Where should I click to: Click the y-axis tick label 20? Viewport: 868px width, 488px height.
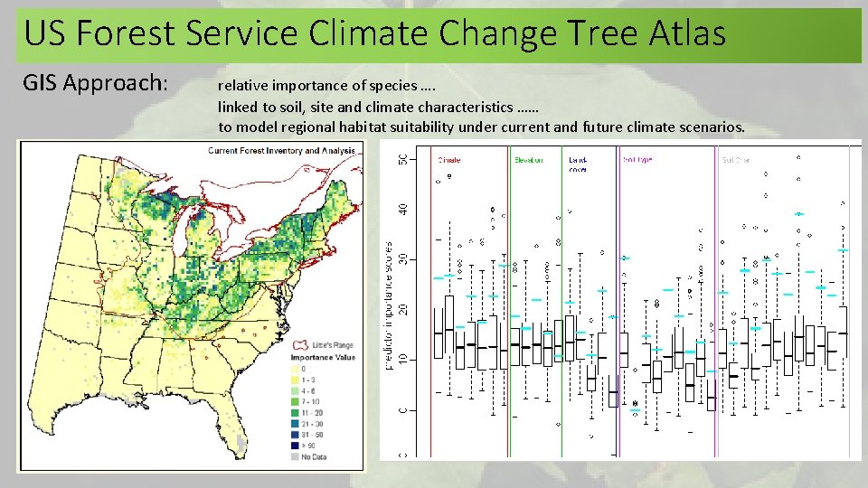(403, 310)
